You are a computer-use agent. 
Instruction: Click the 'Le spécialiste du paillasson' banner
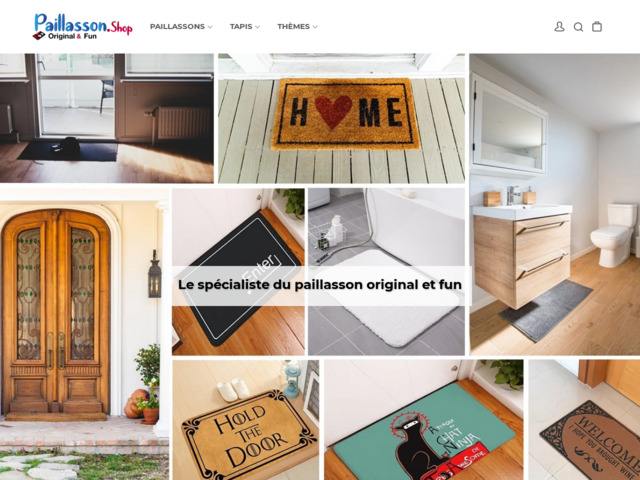320,285
